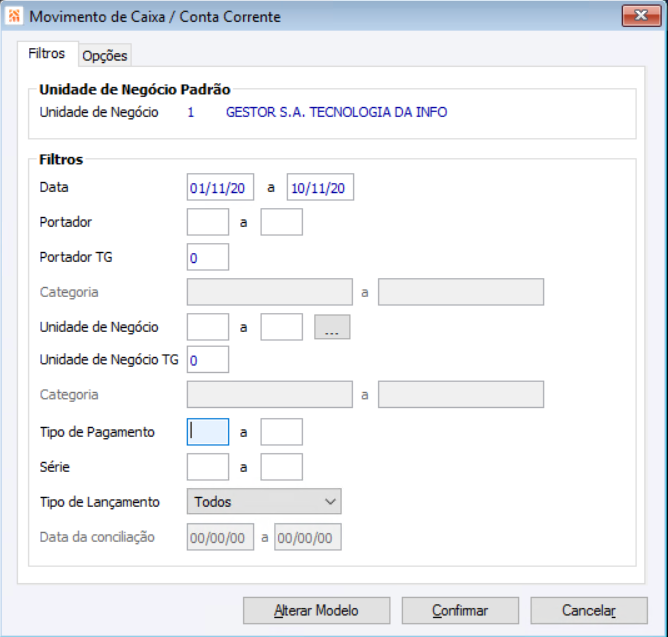Click the second Série input field
This screenshot has height=637, width=668.
pos(282,467)
